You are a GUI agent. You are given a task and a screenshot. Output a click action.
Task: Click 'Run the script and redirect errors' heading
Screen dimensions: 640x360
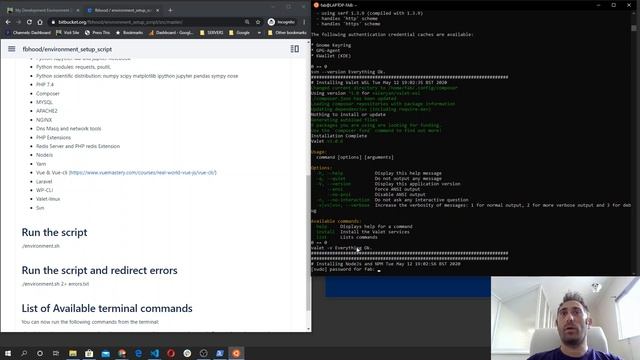(x=99, y=270)
